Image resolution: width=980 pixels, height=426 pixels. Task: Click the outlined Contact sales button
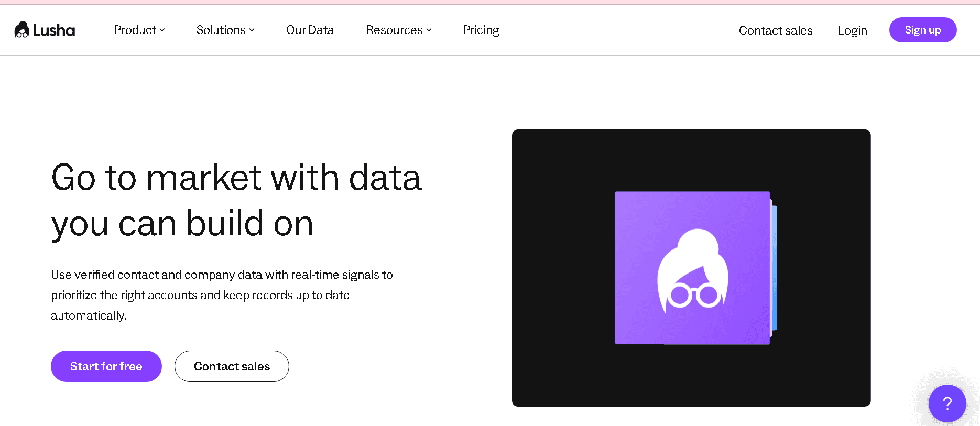(232, 366)
